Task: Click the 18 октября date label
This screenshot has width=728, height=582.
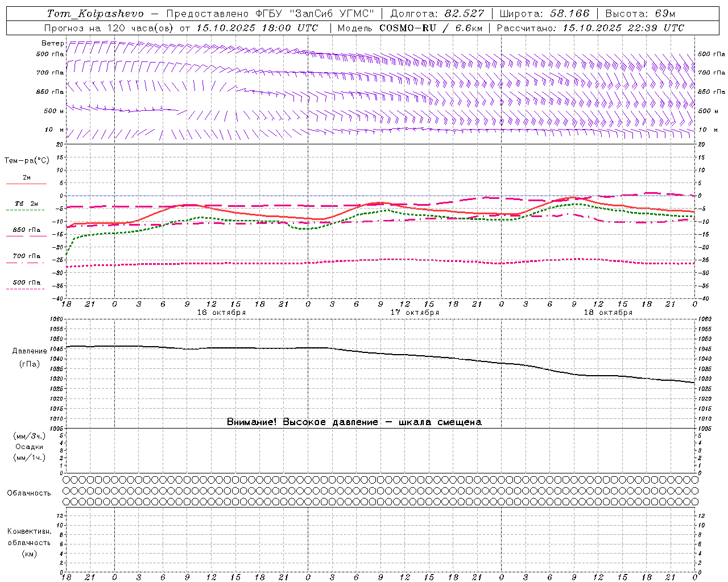Action: click(608, 313)
